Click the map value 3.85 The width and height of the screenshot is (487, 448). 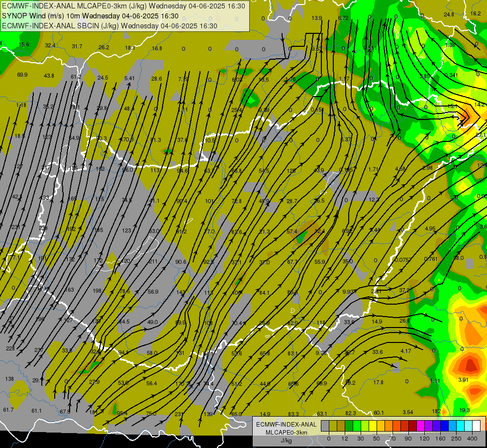425,76
